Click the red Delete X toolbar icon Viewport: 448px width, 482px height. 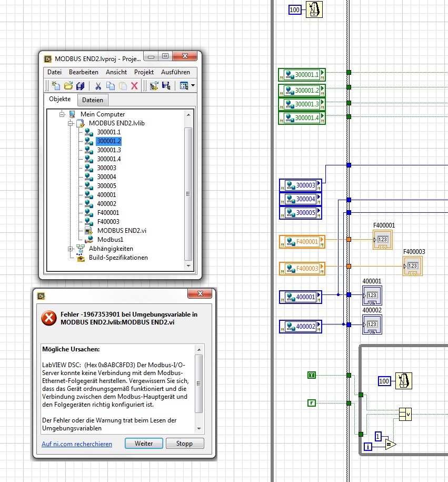(134, 86)
